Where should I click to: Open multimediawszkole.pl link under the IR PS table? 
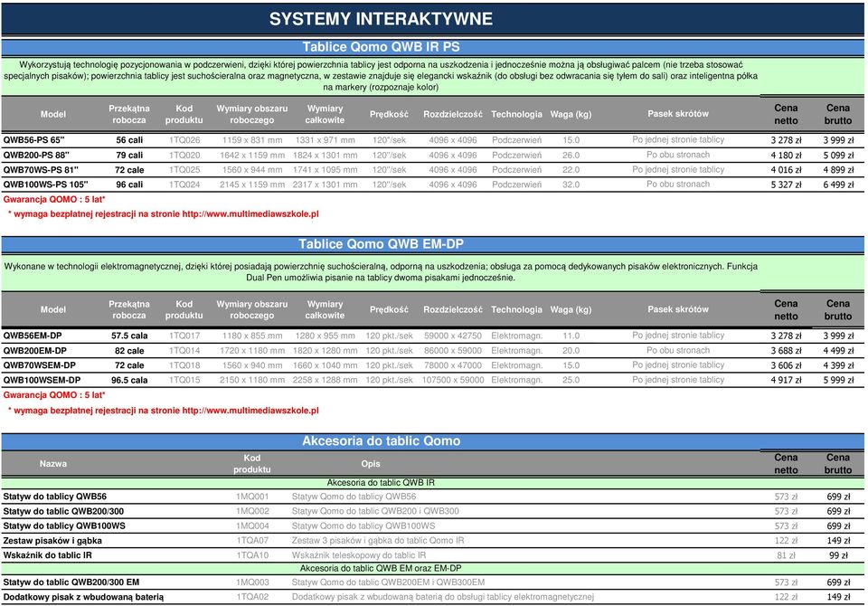point(250,213)
